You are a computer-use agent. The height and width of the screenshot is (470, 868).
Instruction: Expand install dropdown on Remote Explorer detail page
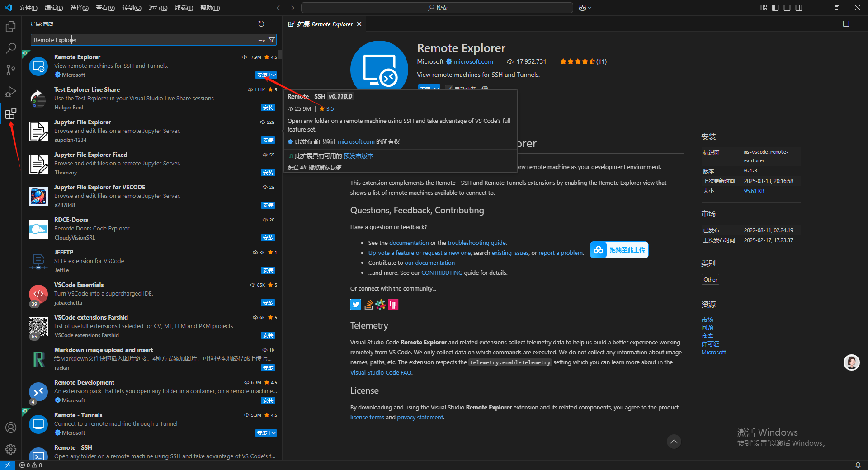pyautogui.click(x=436, y=88)
